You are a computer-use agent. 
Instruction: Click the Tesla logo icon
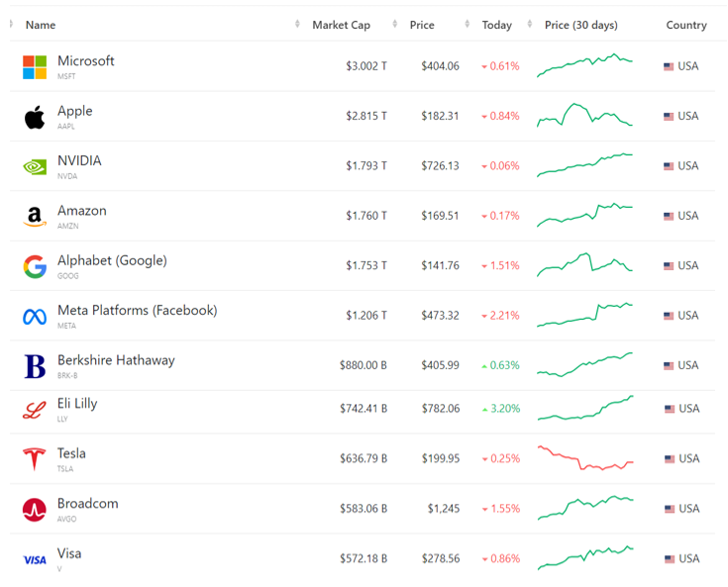[x=35, y=459]
